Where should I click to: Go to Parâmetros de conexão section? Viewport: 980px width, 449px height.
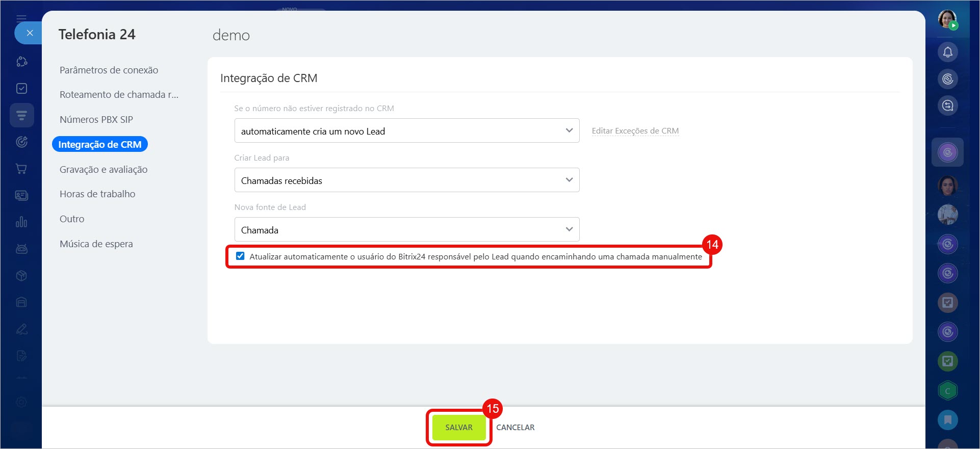click(x=109, y=70)
